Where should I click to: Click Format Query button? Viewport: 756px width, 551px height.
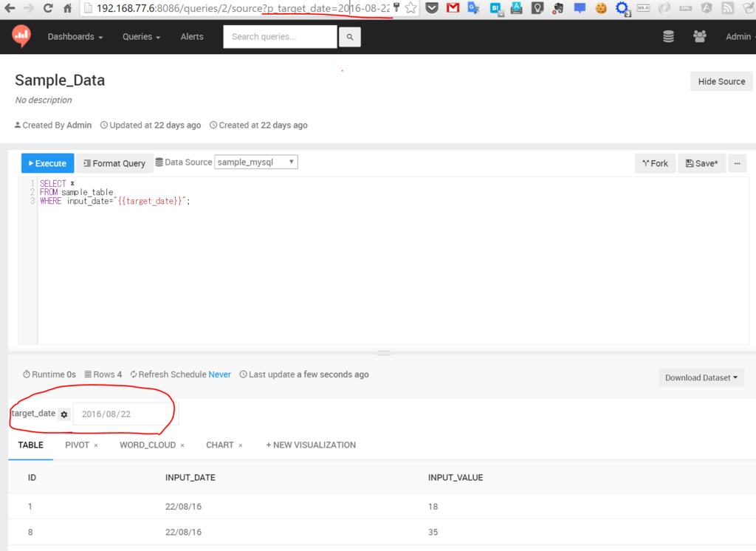point(114,163)
